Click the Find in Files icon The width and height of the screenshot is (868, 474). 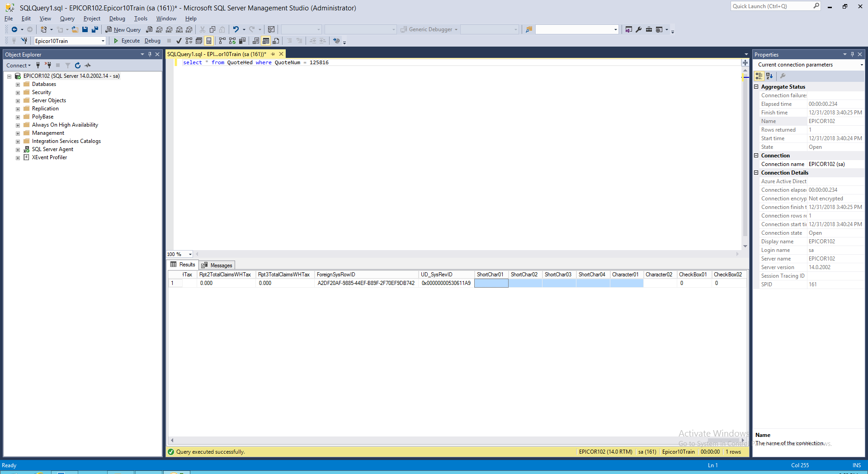(x=528, y=29)
